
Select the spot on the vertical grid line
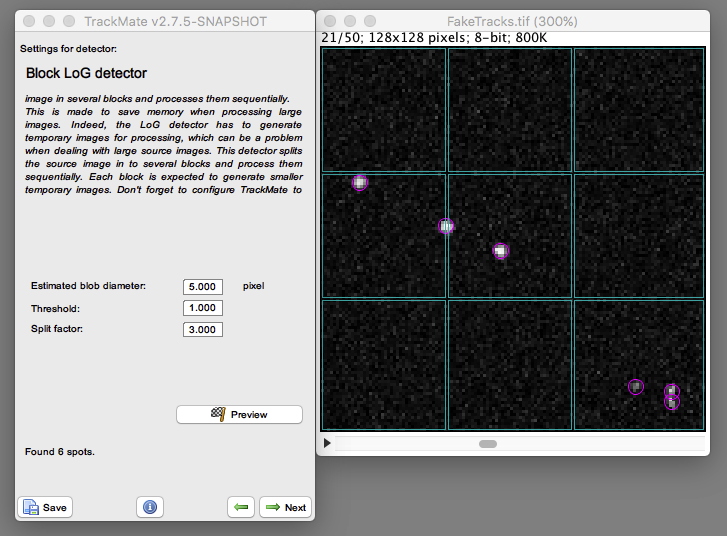click(446, 226)
